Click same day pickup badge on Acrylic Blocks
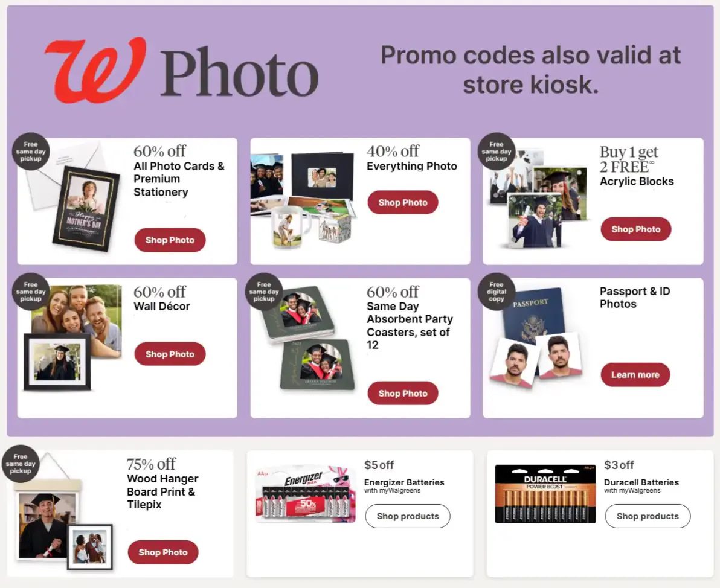This screenshot has height=588, width=720. (x=497, y=152)
